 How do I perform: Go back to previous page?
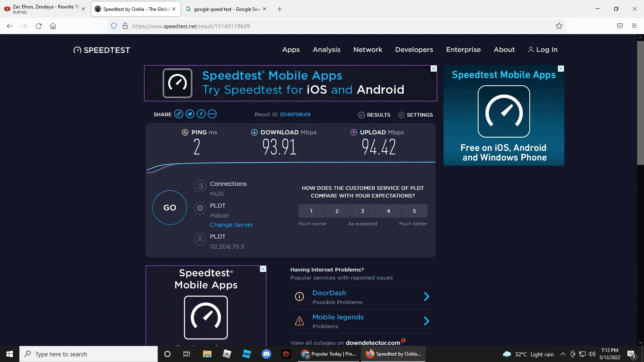[10, 26]
